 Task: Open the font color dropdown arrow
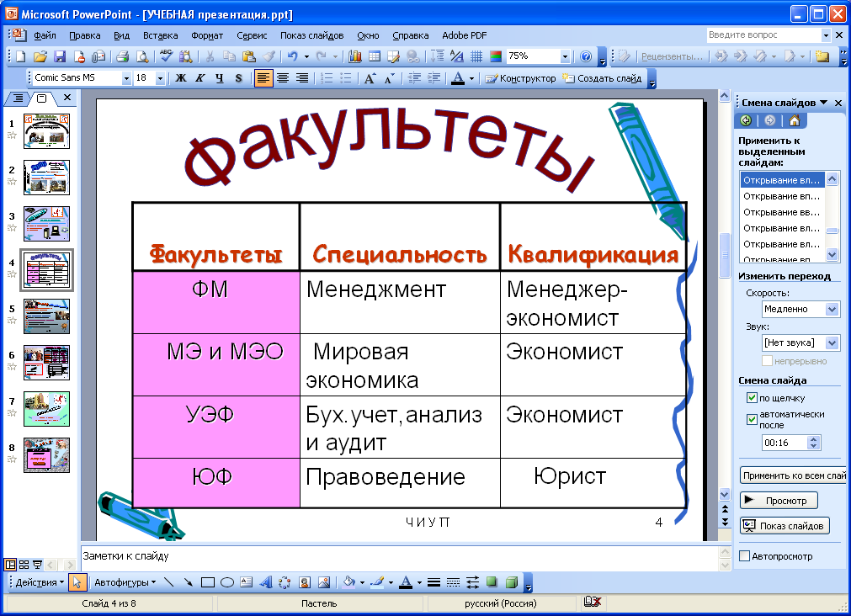[x=471, y=78]
